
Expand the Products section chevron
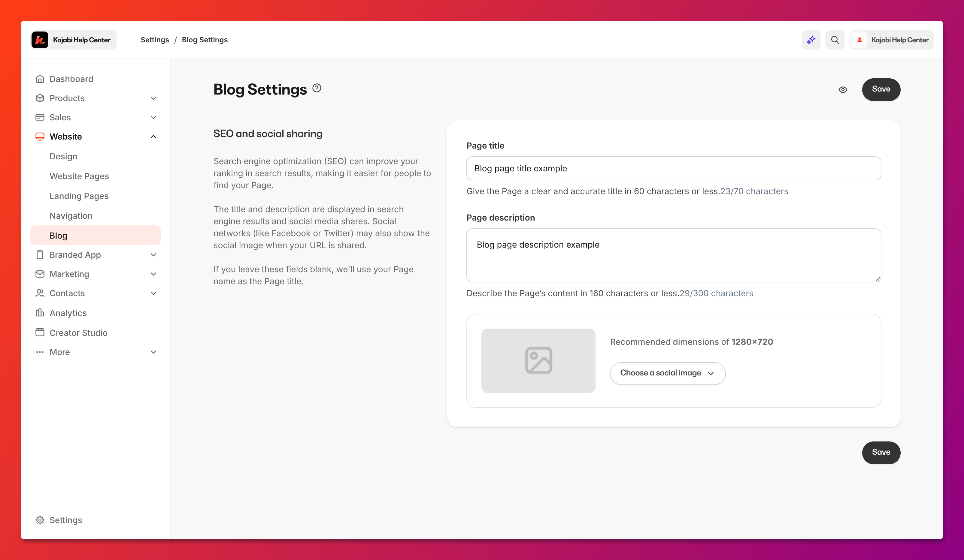tap(153, 98)
